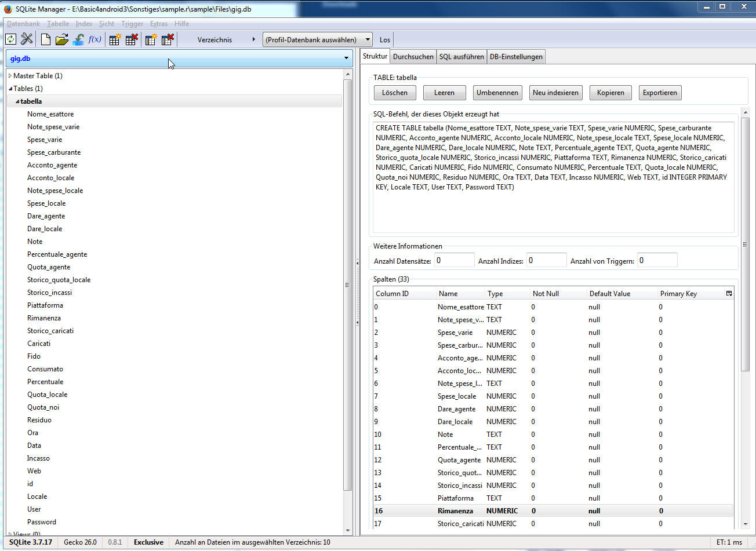Collapse the Tables (1) node

(x=10, y=89)
